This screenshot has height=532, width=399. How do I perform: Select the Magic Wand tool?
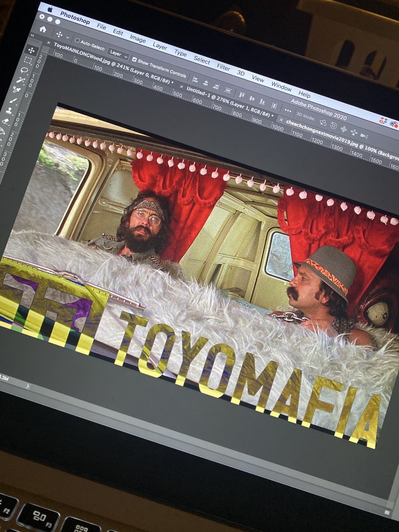click(x=21, y=81)
